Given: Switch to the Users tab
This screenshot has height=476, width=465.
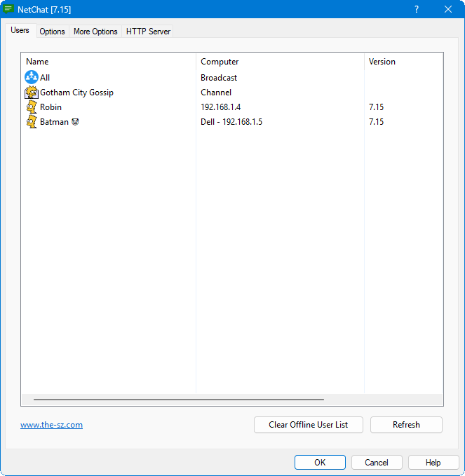Looking at the screenshot, I should point(20,31).
